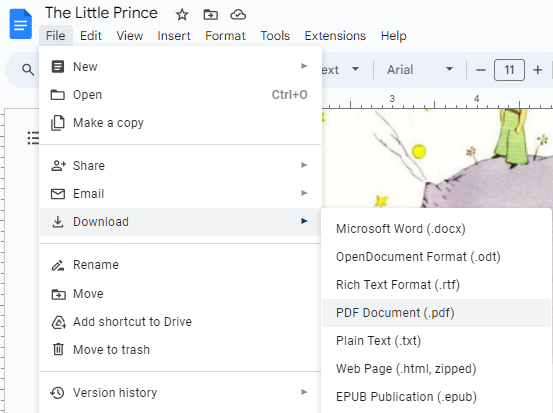Image resolution: width=553 pixels, height=413 pixels.
Task: Click the New document icon in File menu
Action: (58, 66)
